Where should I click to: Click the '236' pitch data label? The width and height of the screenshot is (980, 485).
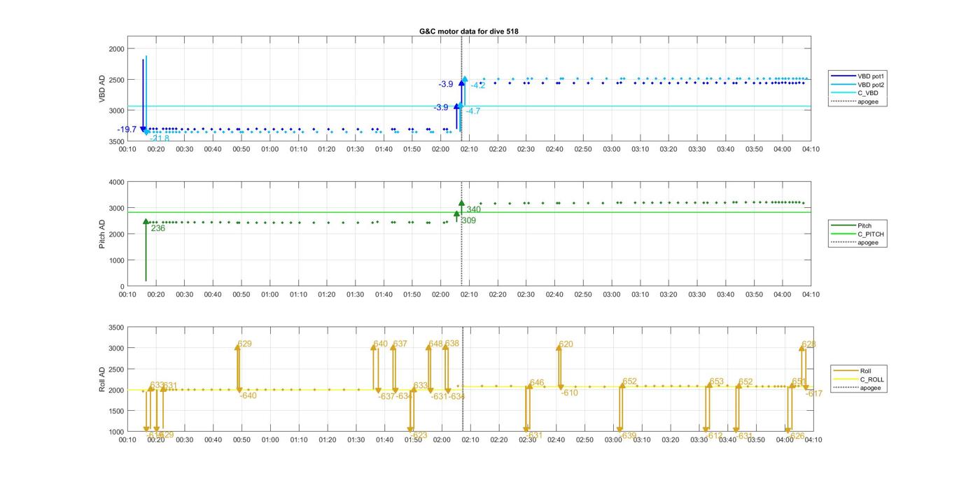coord(158,228)
